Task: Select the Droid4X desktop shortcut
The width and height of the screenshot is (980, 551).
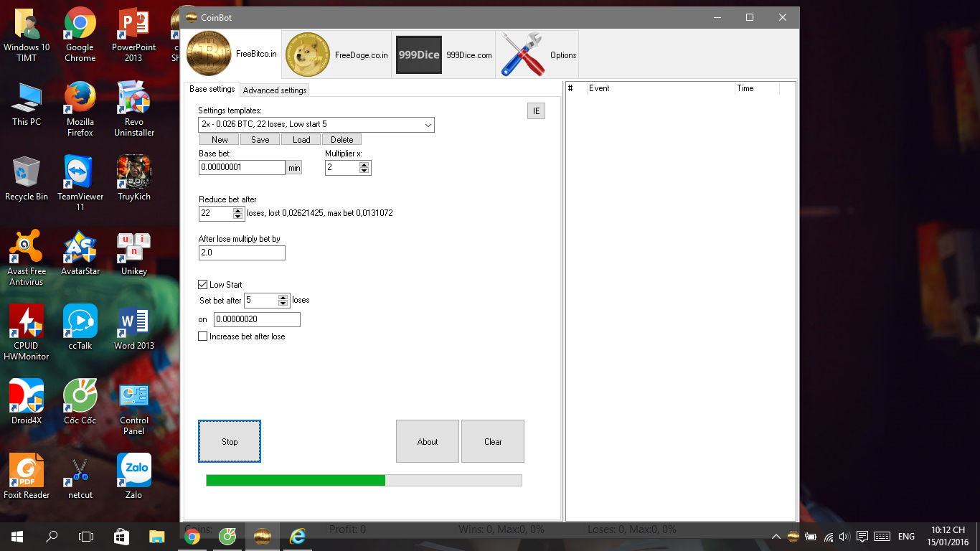Action: pos(27,402)
